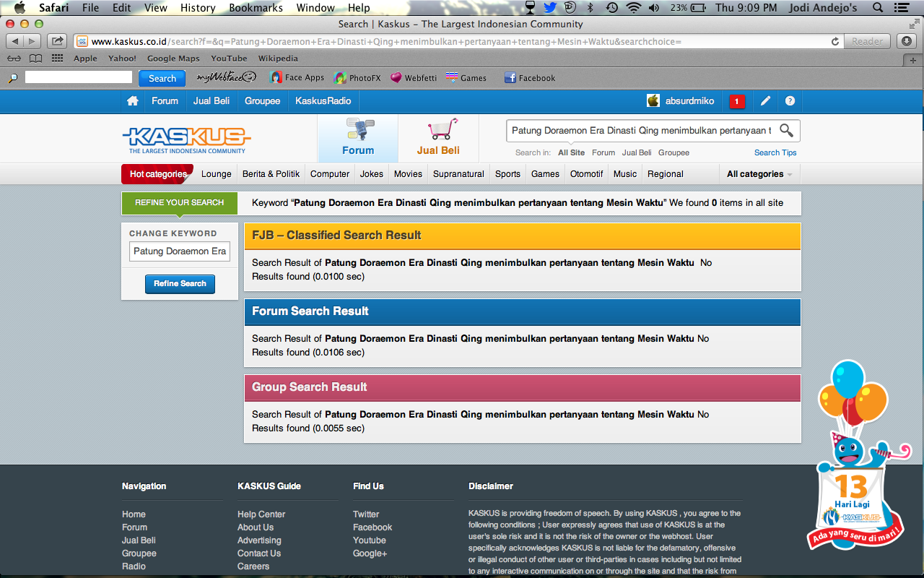The image size is (924, 578).
Task: Click the Wi-Fi status icon
Action: [634, 8]
